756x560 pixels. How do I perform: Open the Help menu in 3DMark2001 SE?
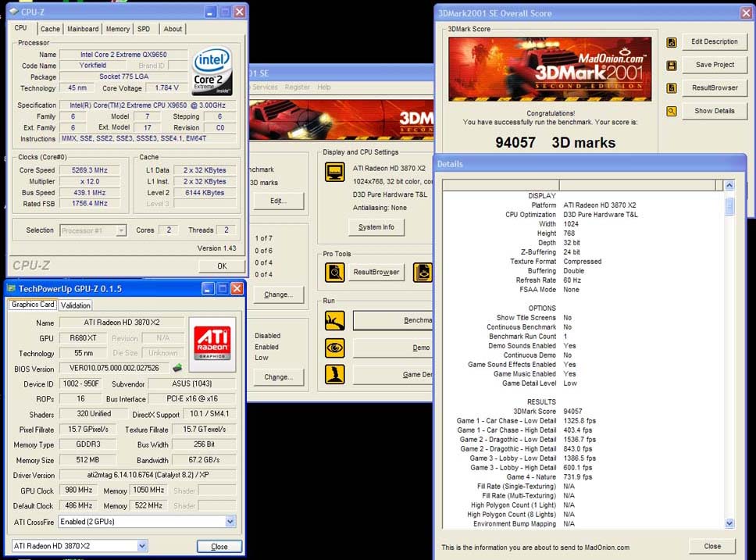pos(324,87)
